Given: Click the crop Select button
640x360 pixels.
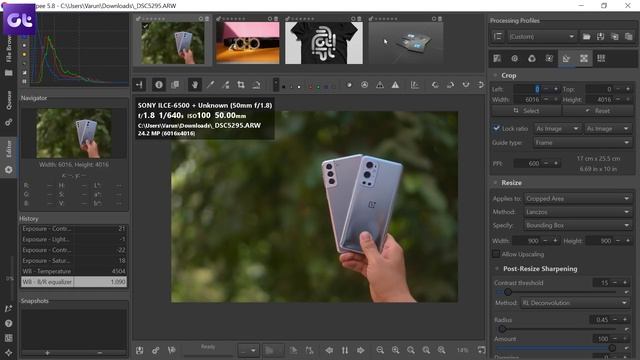Looking at the screenshot, I should click(527, 111).
